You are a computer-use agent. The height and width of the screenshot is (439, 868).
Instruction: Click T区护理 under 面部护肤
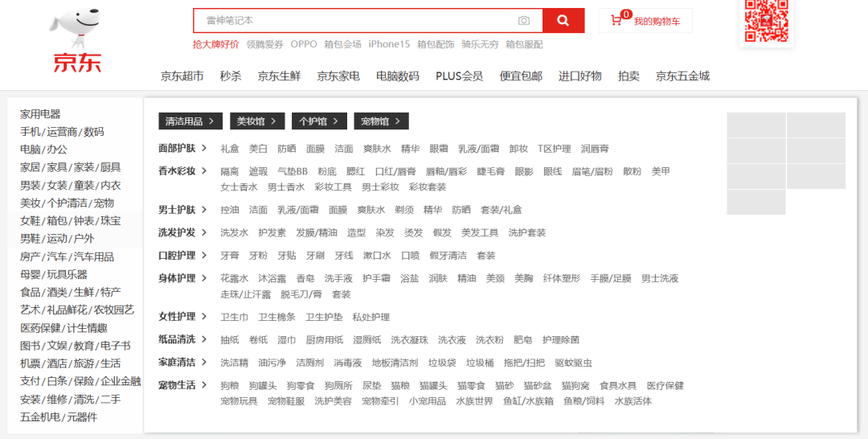554,149
